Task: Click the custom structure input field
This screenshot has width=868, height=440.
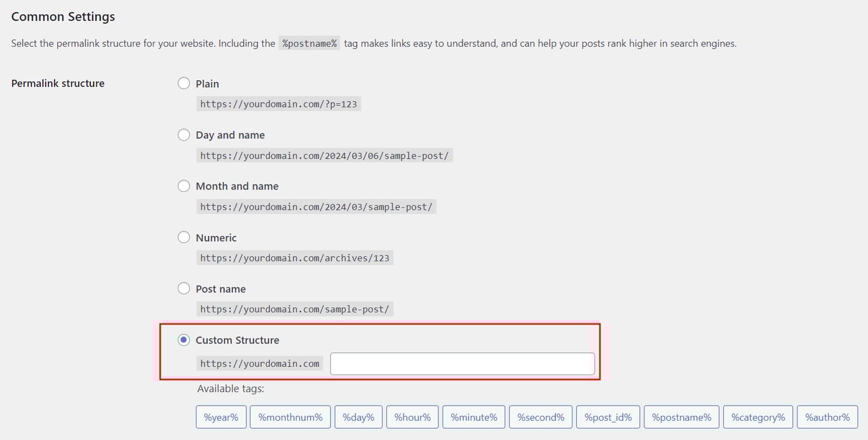Action: point(462,363)
